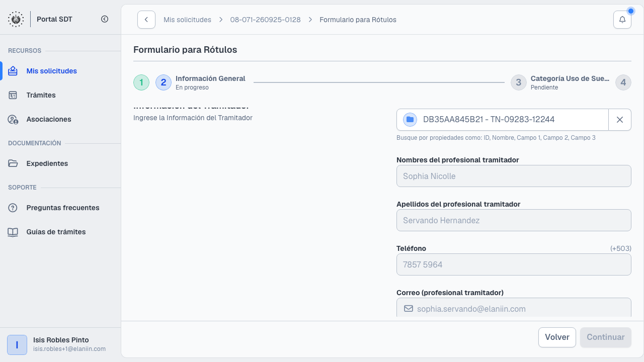Click Formulario para Rótulos breadcrumb
This screenshot has height=362, width=644.
point(358,20)
